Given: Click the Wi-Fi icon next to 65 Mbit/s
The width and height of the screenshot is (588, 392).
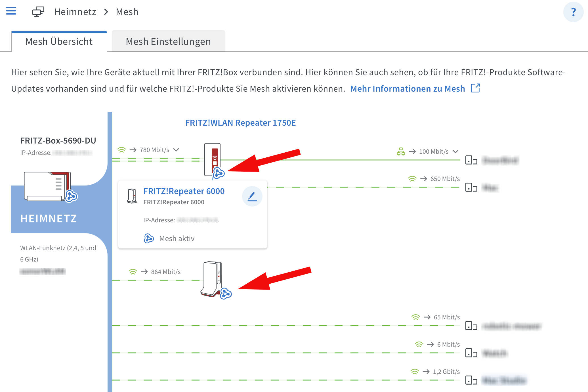Looking at the screenshot, I should point(415,317).
